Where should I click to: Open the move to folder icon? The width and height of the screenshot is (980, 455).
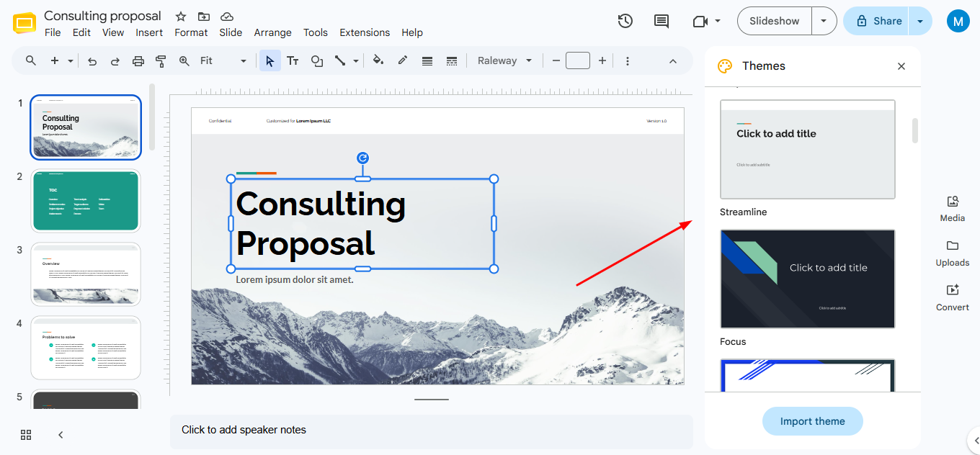(204, 16)
